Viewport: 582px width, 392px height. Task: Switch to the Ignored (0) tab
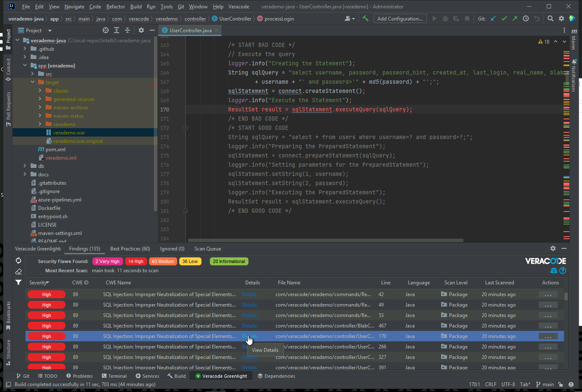point(172,248)
